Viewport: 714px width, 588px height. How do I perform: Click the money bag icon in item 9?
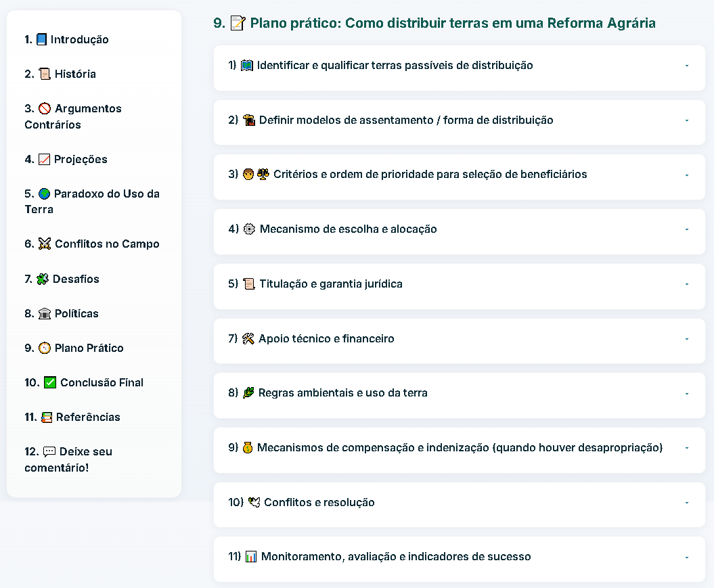pos(248,448)
